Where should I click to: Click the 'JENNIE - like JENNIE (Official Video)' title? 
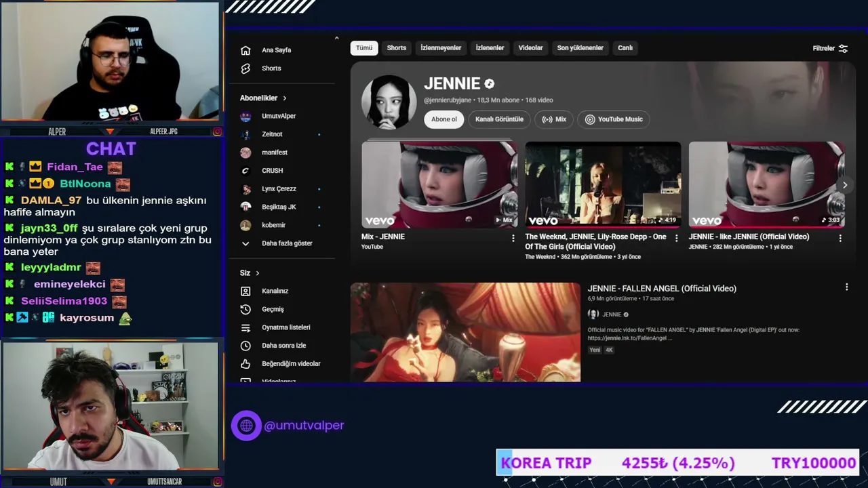coord(749,237)
